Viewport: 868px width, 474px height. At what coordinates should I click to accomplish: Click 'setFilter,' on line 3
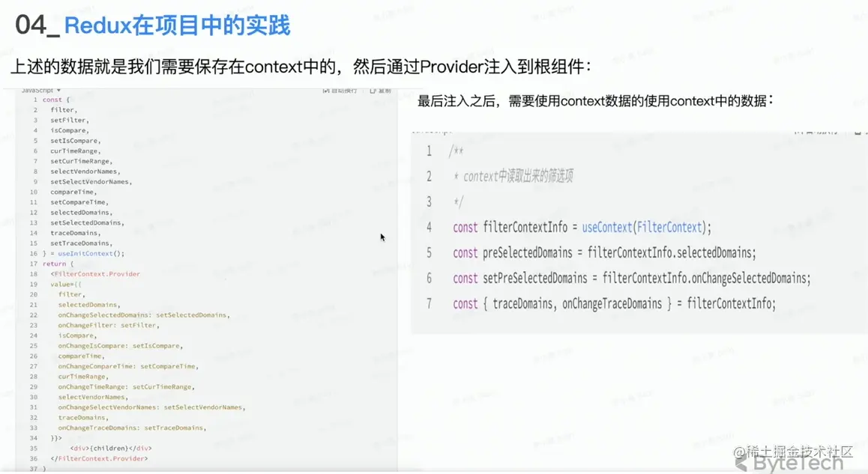click(x=70, y=120)
